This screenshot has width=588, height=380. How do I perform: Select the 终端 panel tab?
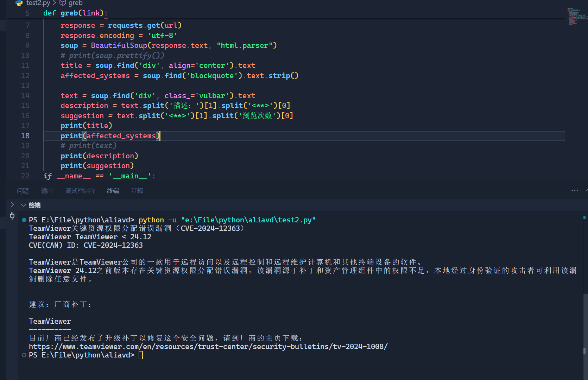coord(113,191)
